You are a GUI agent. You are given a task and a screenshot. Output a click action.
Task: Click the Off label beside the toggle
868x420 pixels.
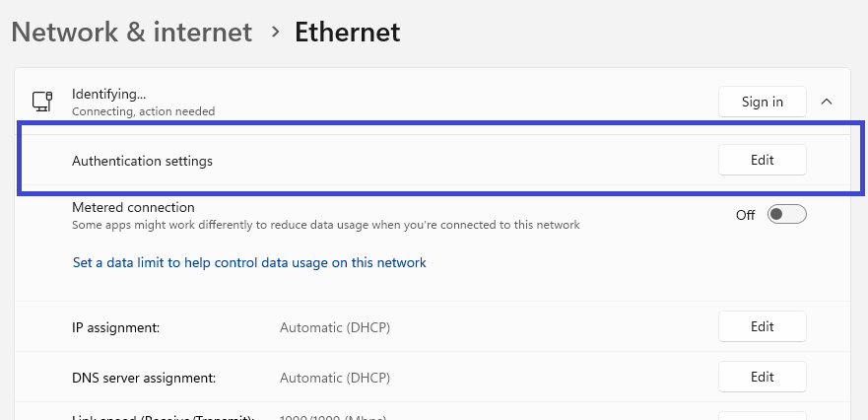pos(746,215)
